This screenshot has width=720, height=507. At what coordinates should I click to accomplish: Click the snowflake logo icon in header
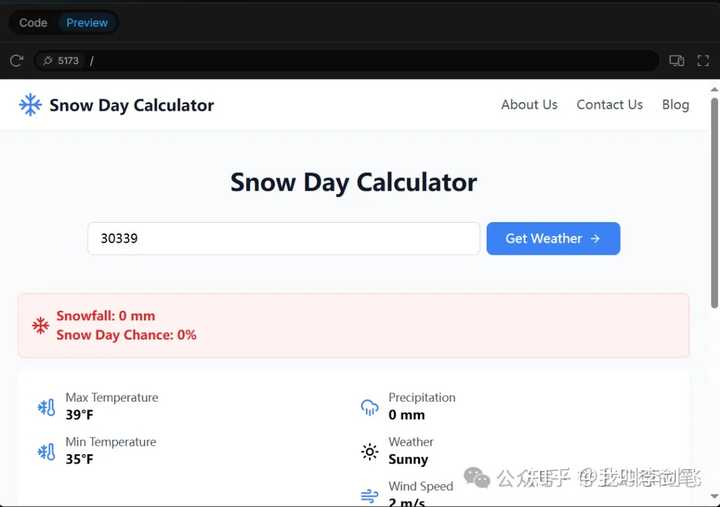coord(31,105)
